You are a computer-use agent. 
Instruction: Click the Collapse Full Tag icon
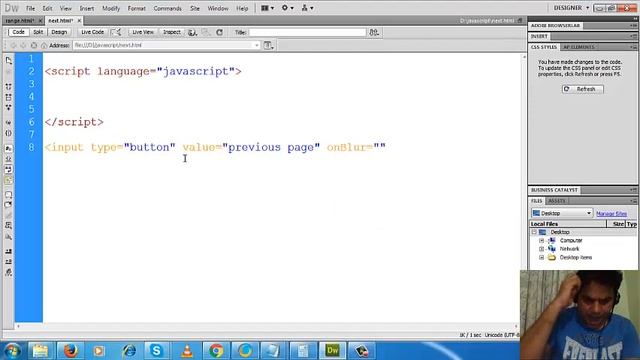pos(9,87)
